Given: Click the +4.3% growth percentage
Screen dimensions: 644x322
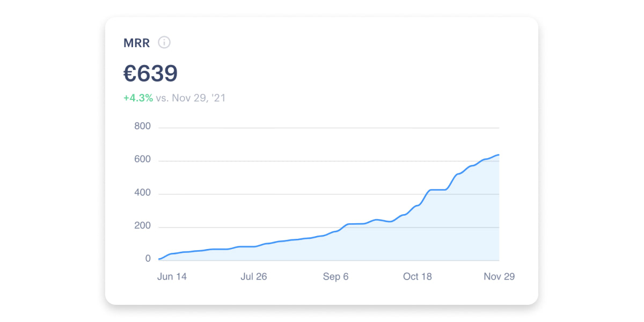Looking at the screenshot, I should [138, 98].
